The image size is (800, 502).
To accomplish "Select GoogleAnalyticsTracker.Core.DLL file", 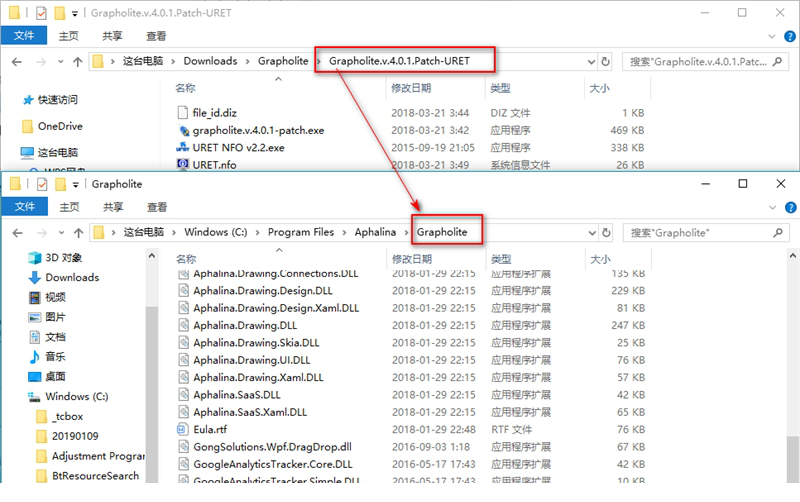I will (272, 464).
